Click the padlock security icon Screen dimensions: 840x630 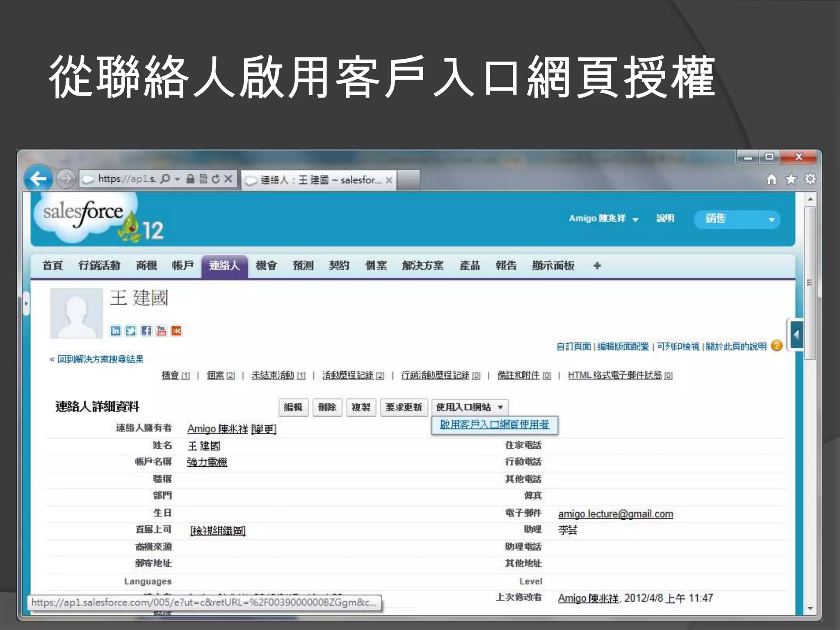click(x=190, y=179)
